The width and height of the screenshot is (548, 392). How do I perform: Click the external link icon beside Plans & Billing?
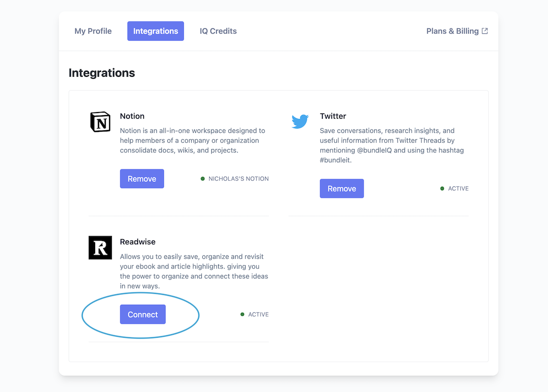[x=485, y=31]
